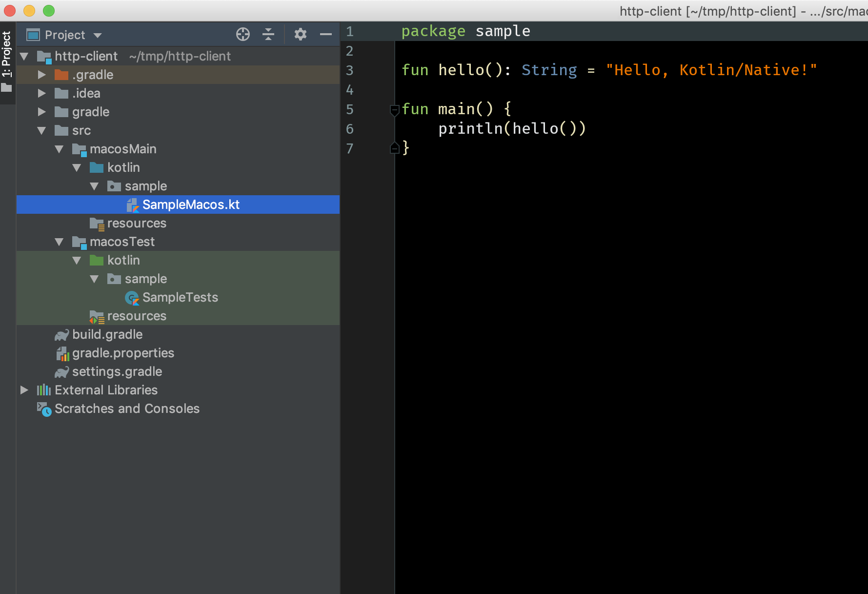This screenshot has width=868, height=594.
Task: Click the build.gradle elephant icon
Action: 62,335
